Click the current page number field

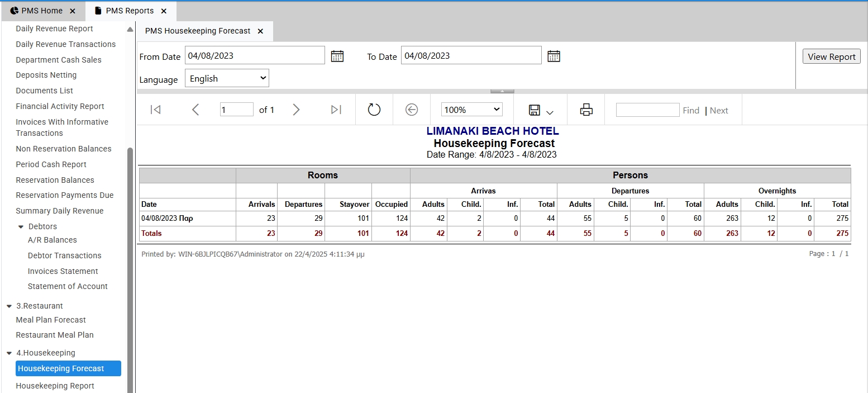point(237,110)
